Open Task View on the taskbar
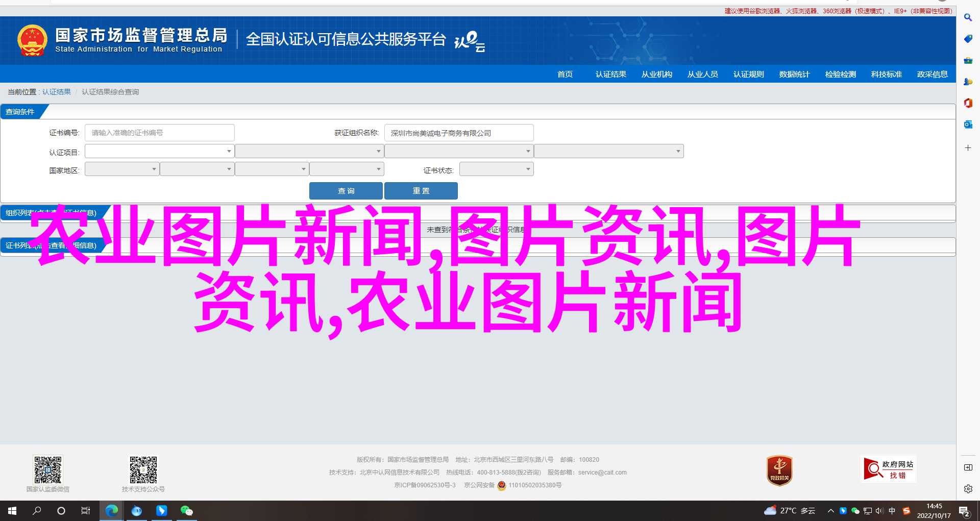 tap(86, 511)
